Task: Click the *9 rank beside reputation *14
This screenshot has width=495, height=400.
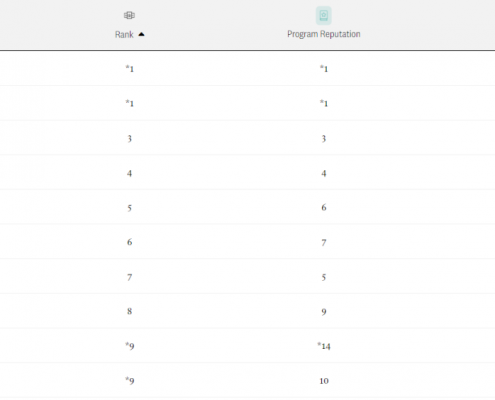Action: tap(130, 346)
